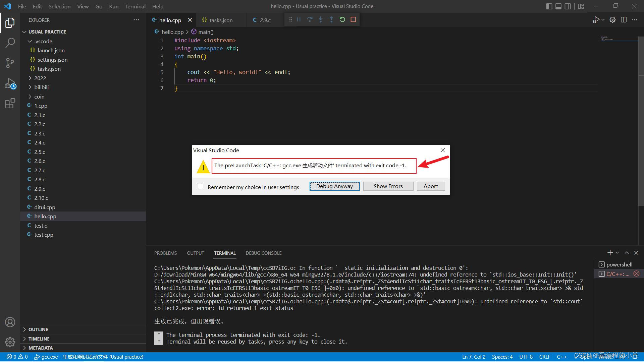Open the Manage gear in activity bar

coord(10,342)
